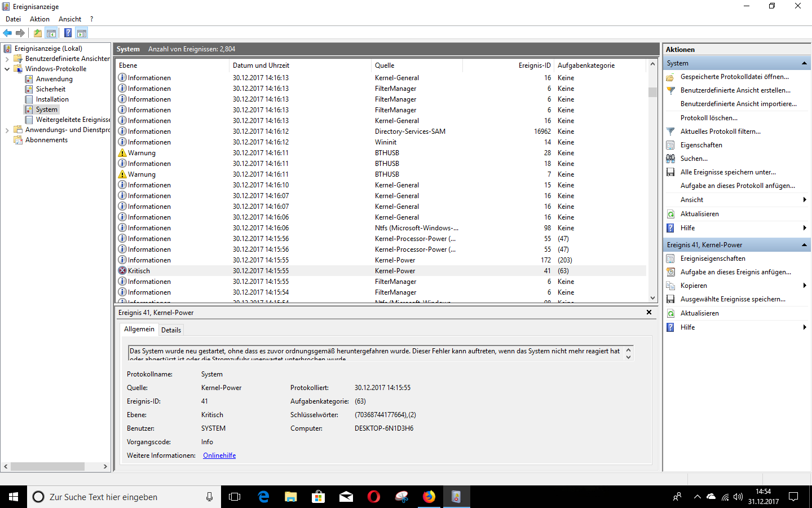Open the Kopieren submenu arrow
The image size is (812, 508).
pyautogui.click(x=805, y=286)
